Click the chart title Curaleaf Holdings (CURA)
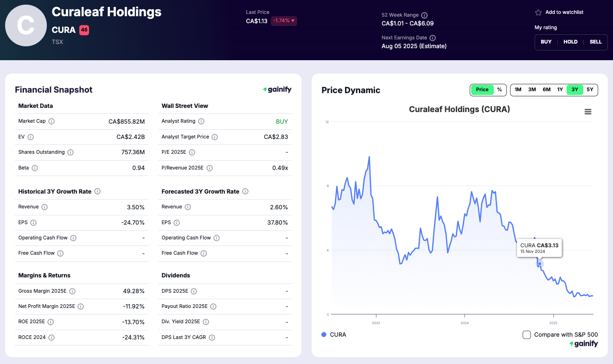The width and height of the screenshot is (613, 364). pyautogui.click(x=460, y=109)
